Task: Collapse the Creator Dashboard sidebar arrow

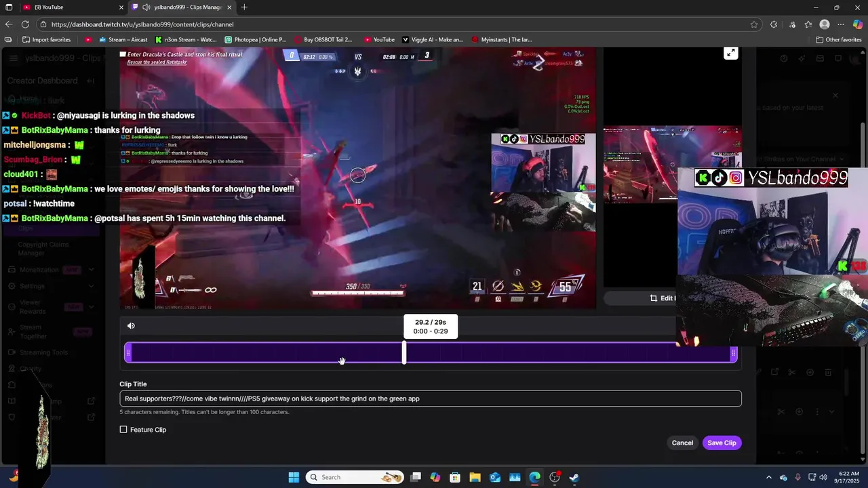Action: [x=90, y=81]
